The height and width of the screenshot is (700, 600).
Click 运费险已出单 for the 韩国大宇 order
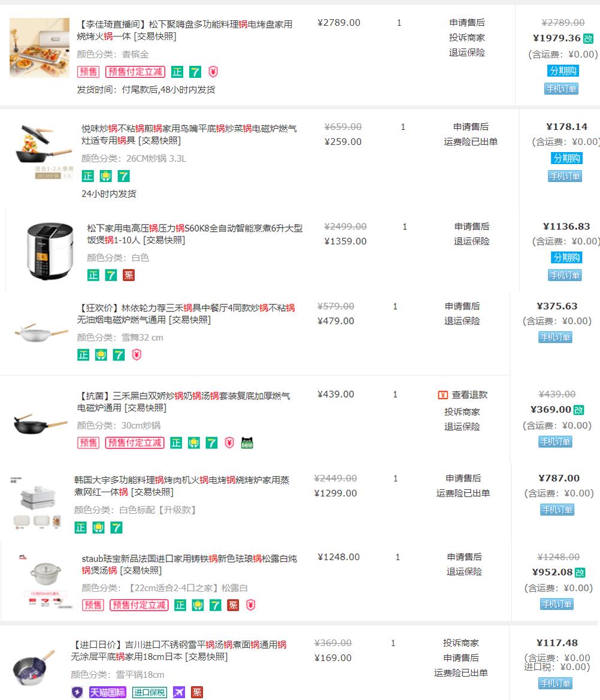pyautogui.click(x=463, y=493)
